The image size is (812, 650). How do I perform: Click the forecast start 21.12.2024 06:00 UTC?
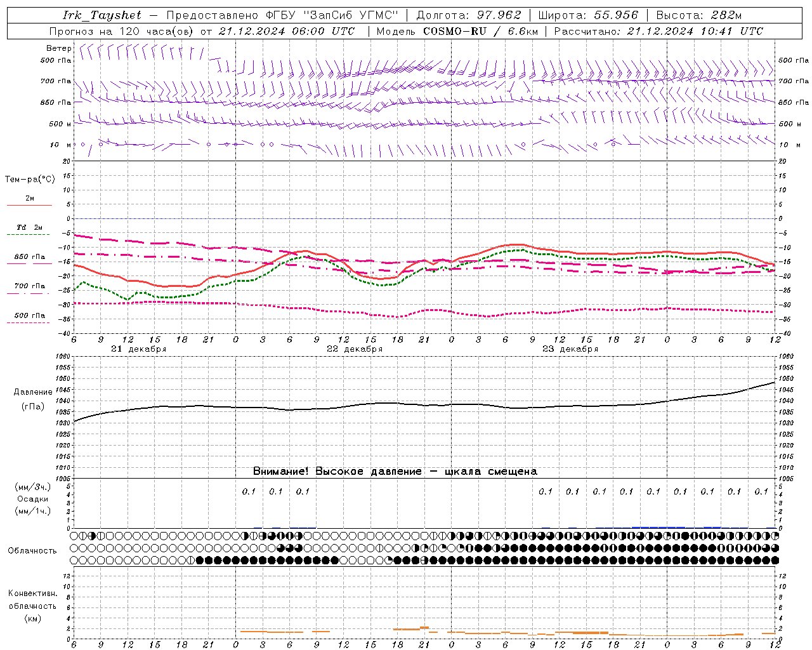[x=287, y=31]
